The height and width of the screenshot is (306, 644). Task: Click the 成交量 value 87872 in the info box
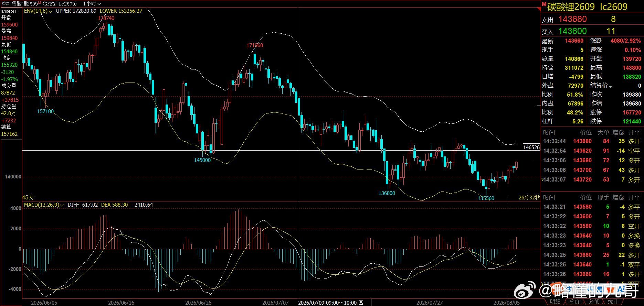(x=8, y=93)
